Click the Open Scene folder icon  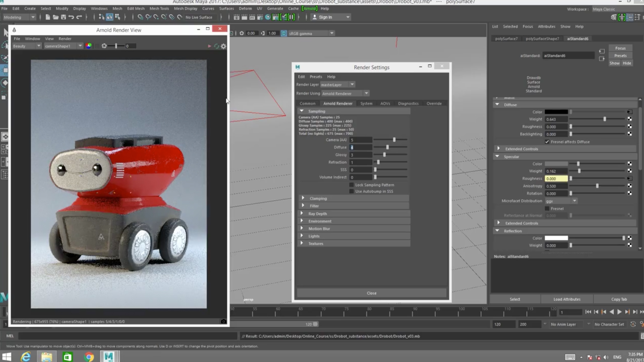tap(55, 17)
